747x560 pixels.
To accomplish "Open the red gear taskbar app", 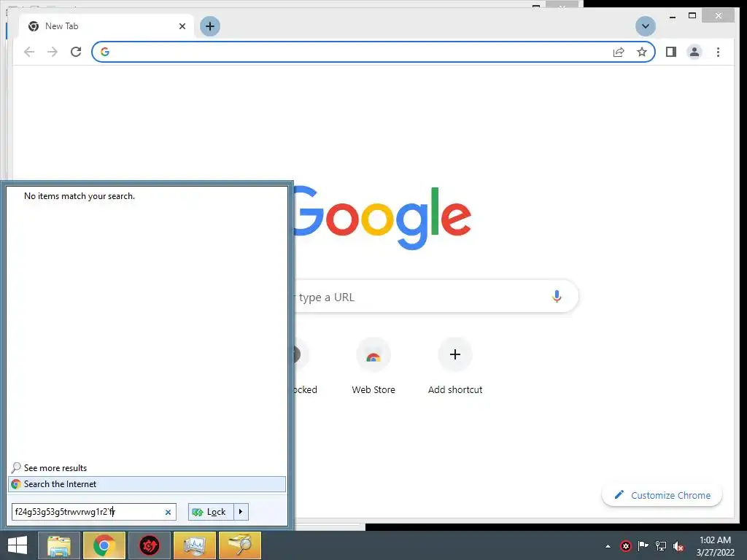I will (x=149, y=545).
